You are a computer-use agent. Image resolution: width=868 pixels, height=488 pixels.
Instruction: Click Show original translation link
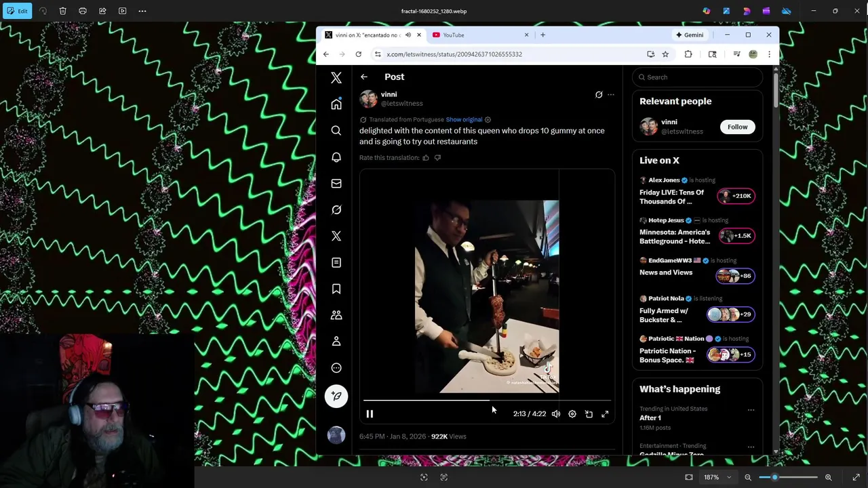coord(464,120)
